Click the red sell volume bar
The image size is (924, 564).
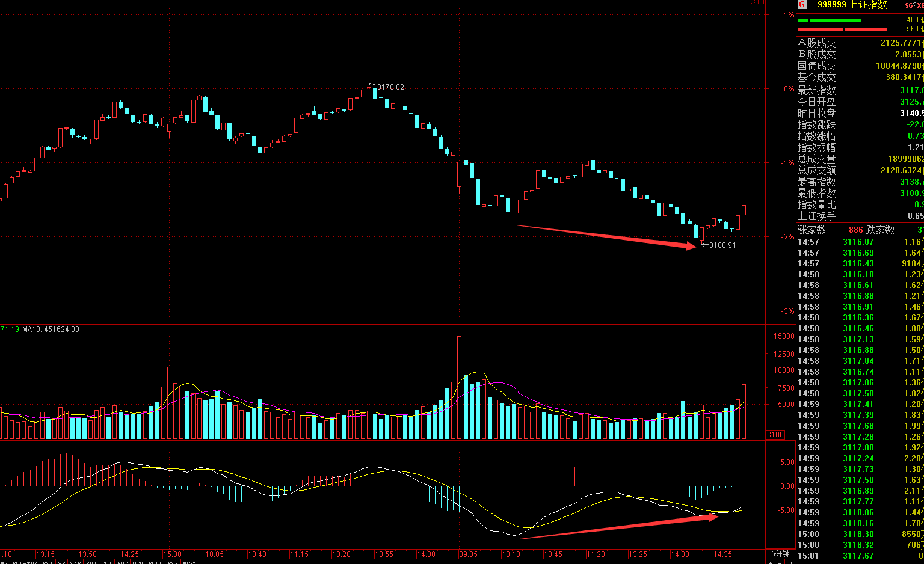pos(842,29)
